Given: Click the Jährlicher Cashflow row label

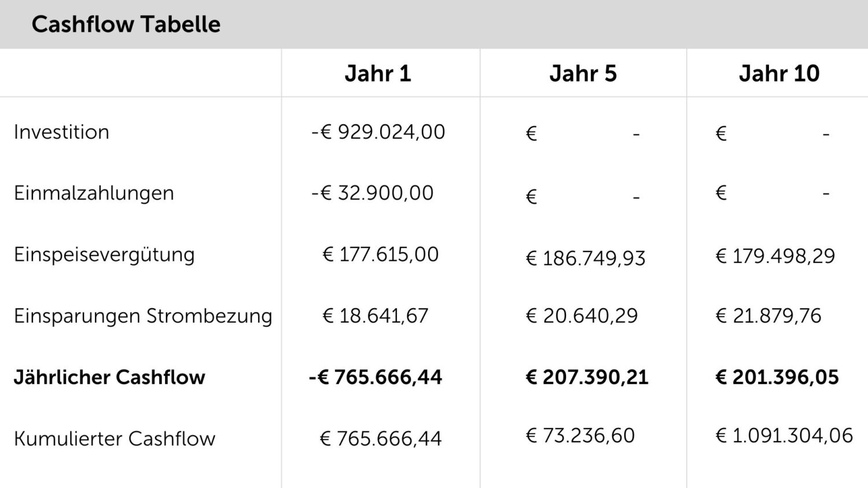Looking at the screenshot, I should point(109,377).
